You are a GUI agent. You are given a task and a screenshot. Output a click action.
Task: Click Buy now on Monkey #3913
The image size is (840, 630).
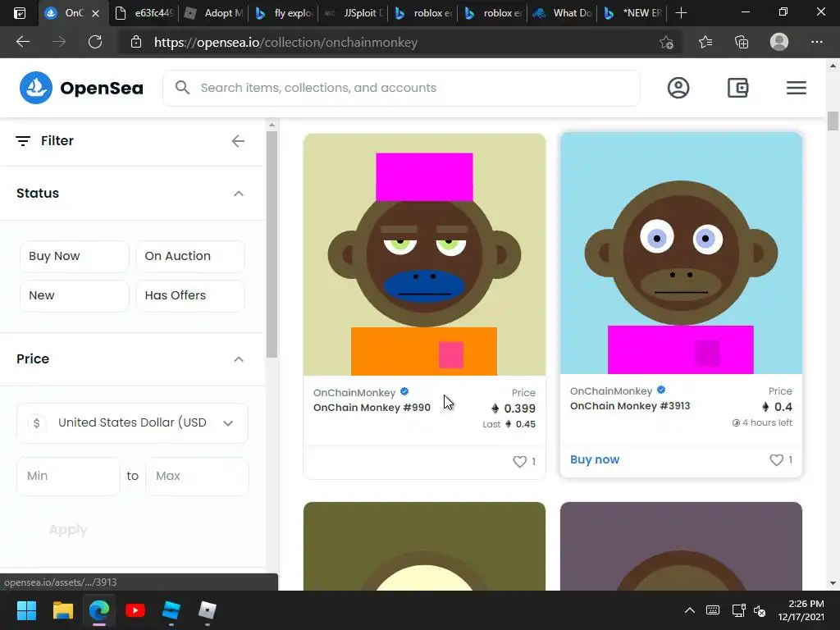click(x=595, y=459)
